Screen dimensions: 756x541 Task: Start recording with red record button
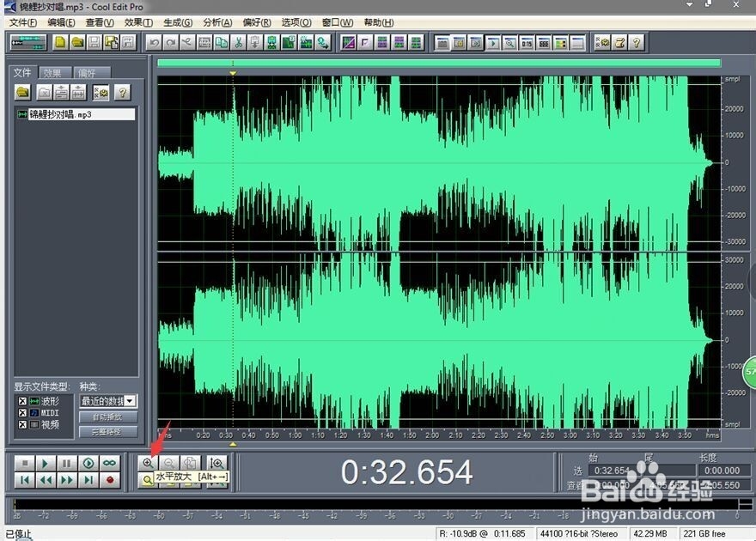109,480
